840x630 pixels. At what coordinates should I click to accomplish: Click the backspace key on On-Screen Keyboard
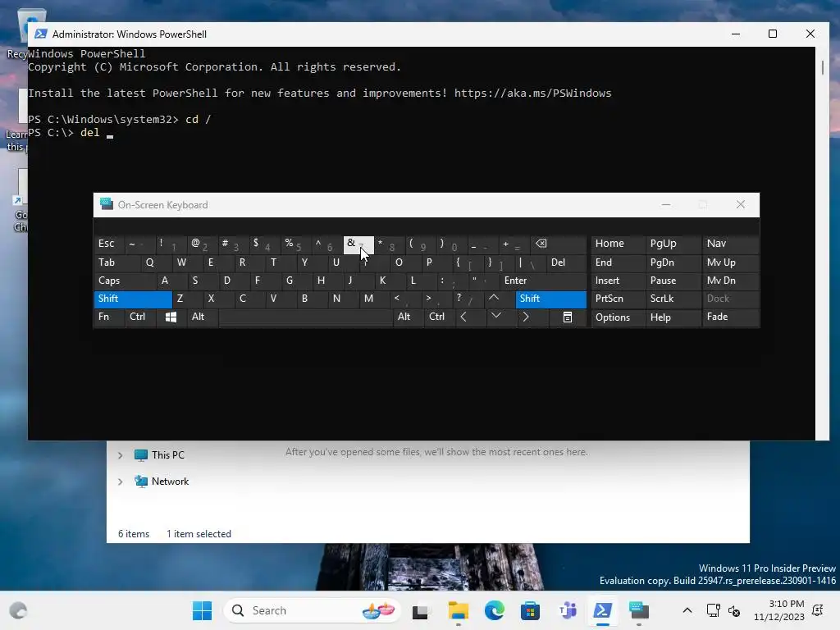coord(558,244)
